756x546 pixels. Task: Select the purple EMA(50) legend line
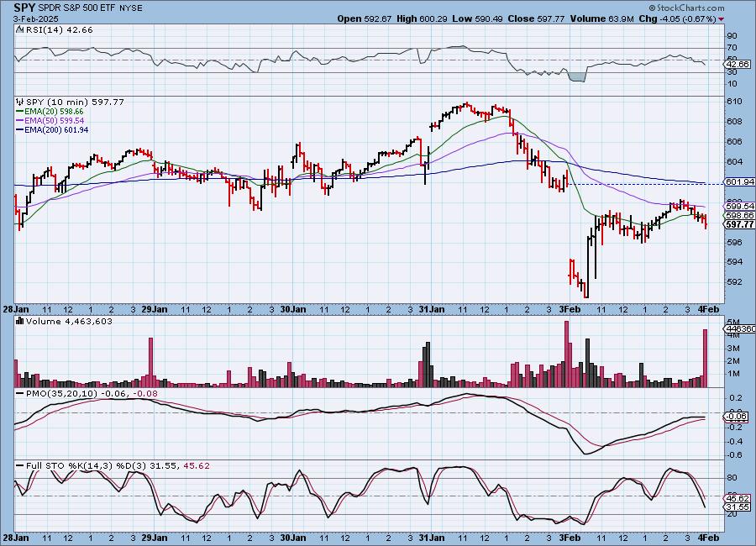click(20, 121)
